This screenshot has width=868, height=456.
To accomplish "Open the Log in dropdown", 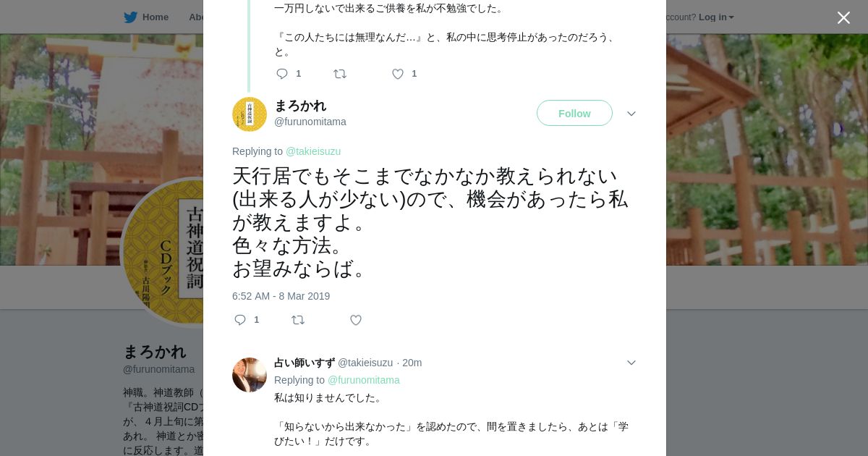I will pyautogui.click(x=715, y=17).
